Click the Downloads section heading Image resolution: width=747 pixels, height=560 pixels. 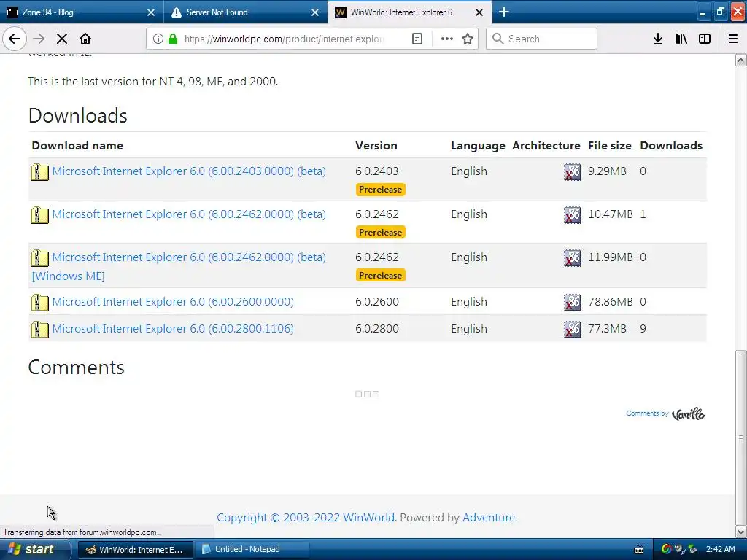[x=77, y=116]
